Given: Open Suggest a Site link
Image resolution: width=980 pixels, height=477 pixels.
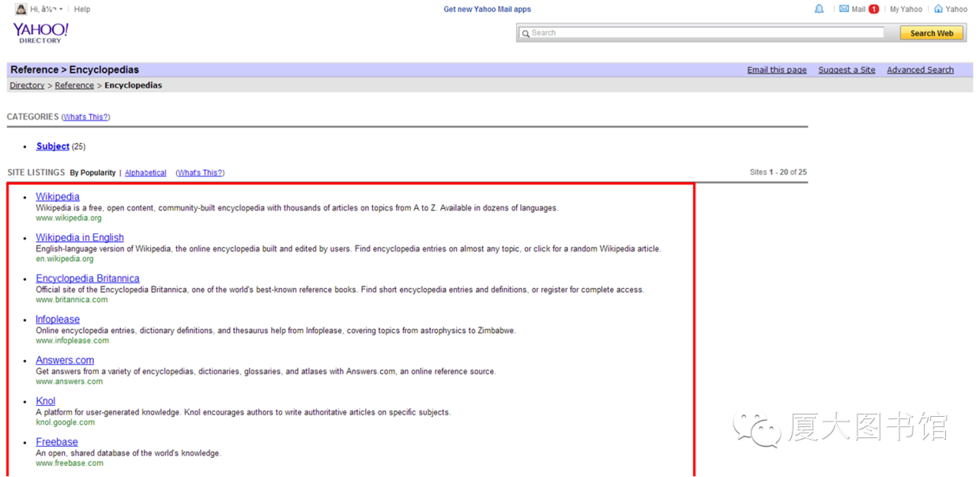Looking at the screenshot, I should pos(846,70).
